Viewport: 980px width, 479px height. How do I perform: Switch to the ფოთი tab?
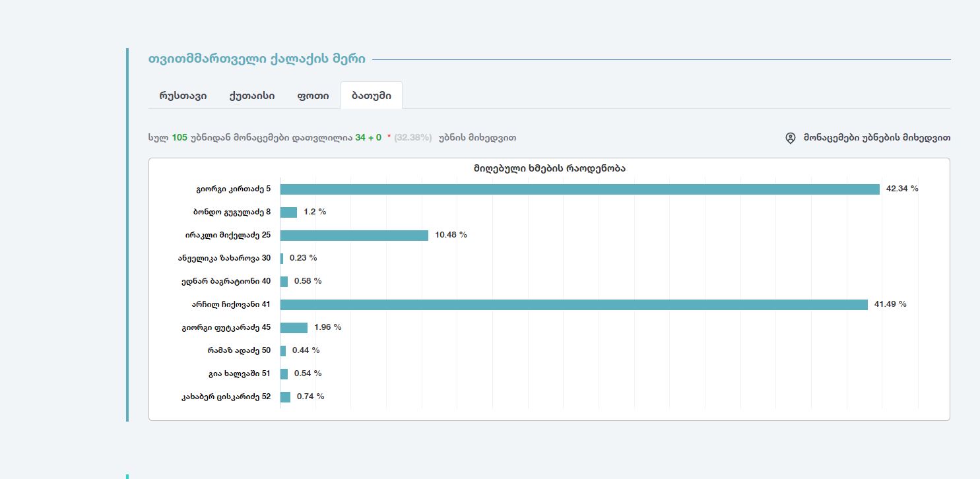click(x=313, y=96)
